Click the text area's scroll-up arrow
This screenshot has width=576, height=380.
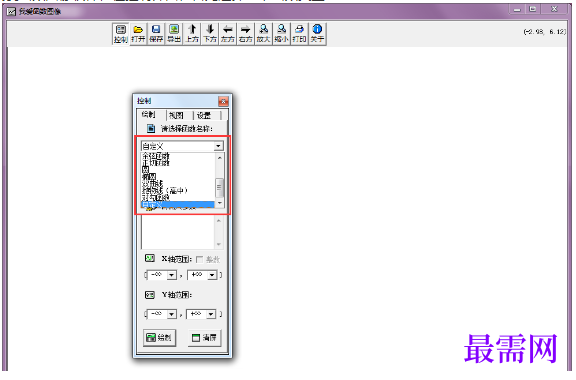click(219, 221)
